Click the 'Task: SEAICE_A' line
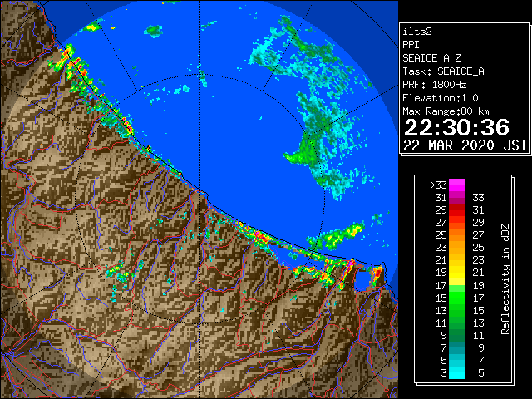Image resolution: width=532 pixels, height=399 pixels. 443,71
